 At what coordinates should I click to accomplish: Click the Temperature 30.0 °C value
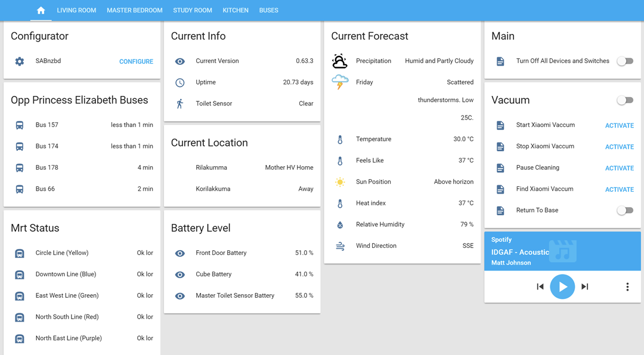463,139
